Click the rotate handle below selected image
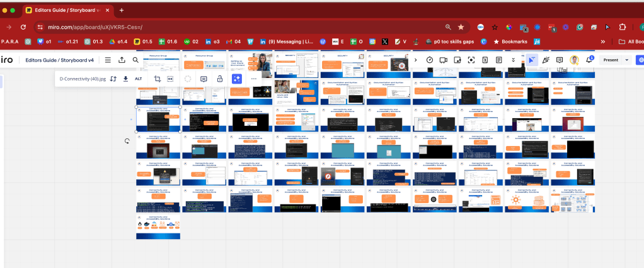Image resolution: width=644 pixels, height=268 pixels. tap(127, 141)
